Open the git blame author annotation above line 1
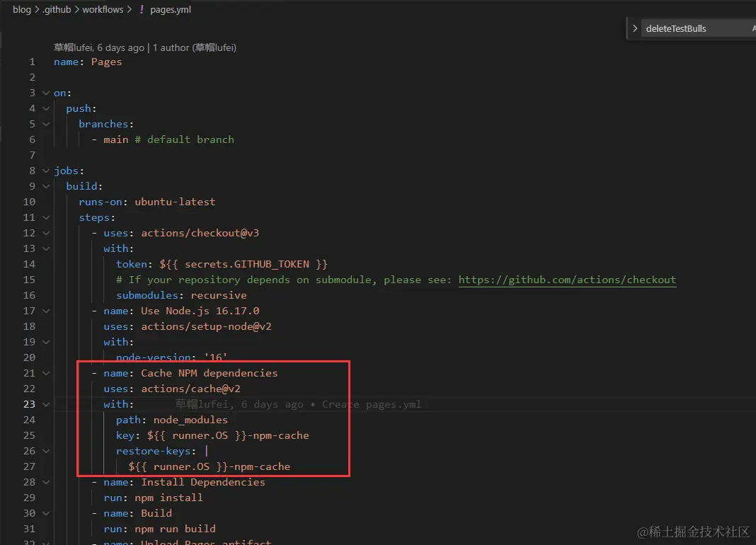 pos(144,47)
